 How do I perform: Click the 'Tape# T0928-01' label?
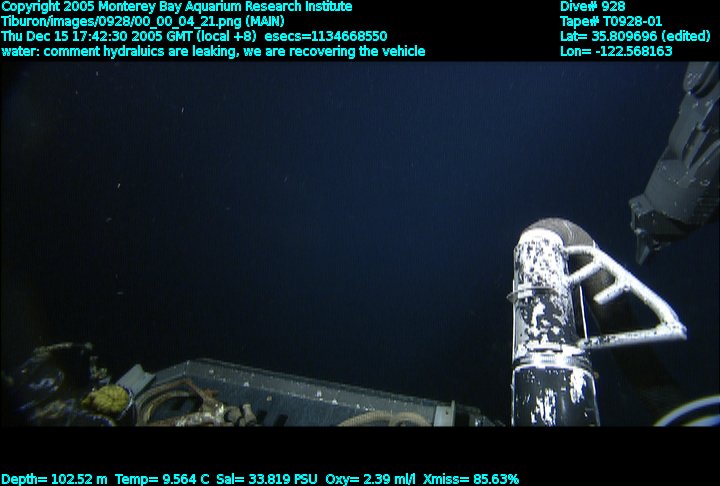tap(611, 22)
